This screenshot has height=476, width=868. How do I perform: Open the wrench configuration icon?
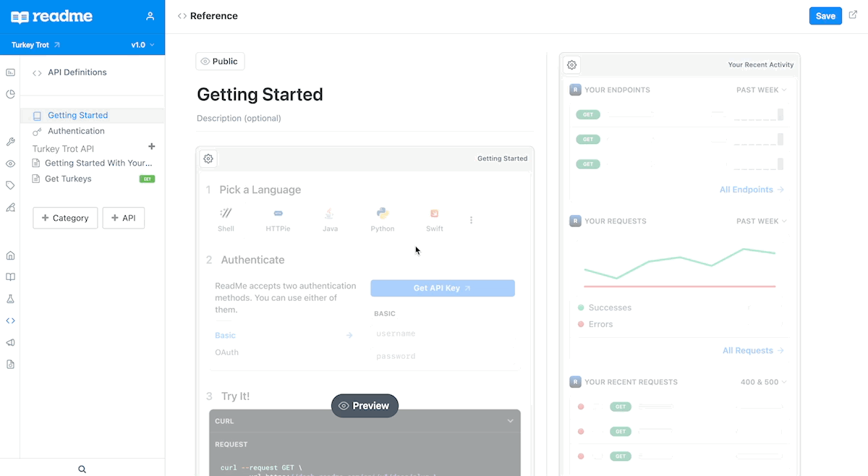(x=10, y=142)
